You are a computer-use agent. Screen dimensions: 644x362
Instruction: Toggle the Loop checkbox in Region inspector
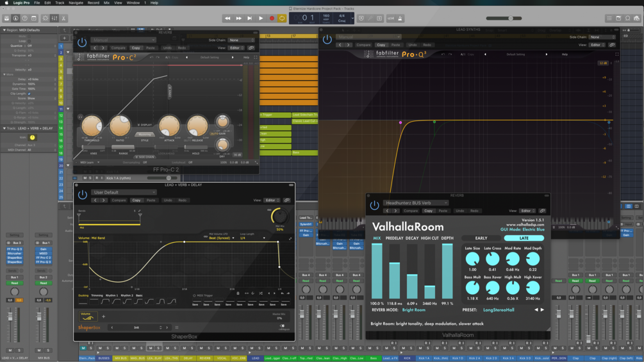[x=29, y=41]
